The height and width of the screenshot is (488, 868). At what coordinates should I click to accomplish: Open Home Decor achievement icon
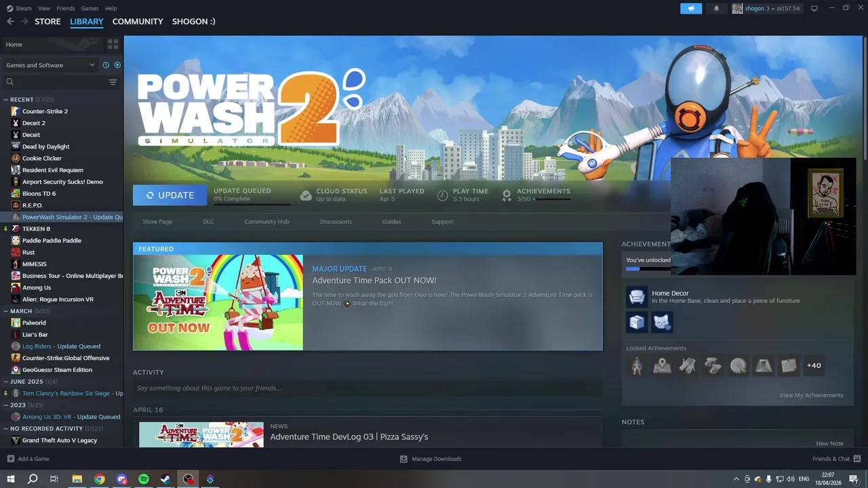pos(637,297)
